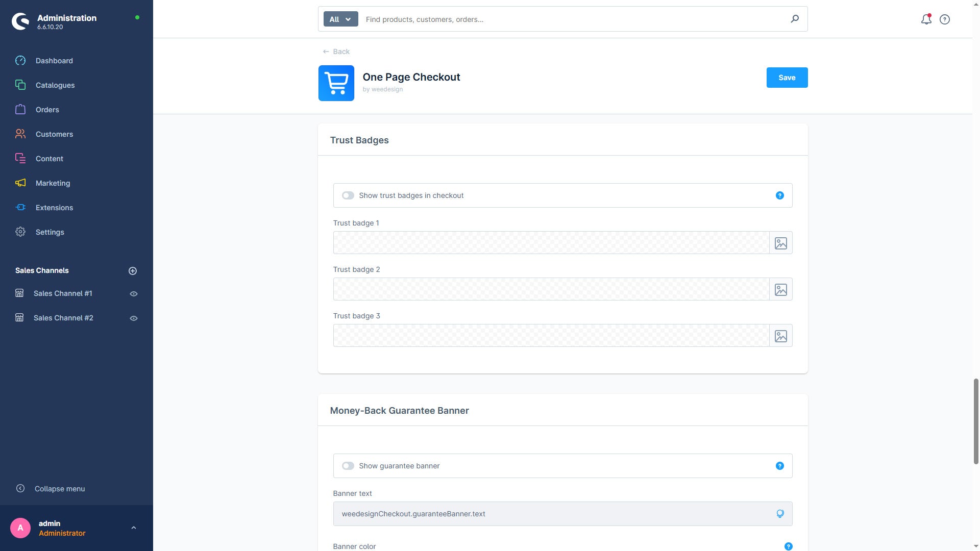Click the search magnifier icon
Viewport: 980px width, 551px height.
[x=795, y=19]
